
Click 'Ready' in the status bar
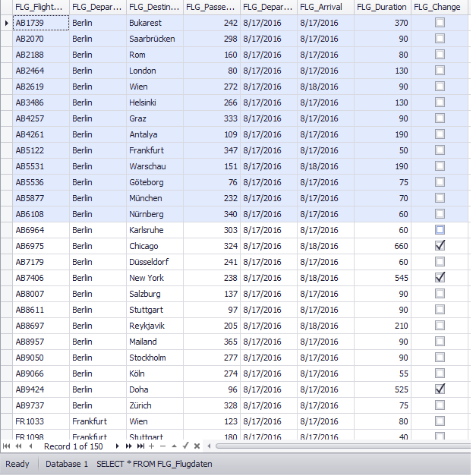tap(17, 464)
